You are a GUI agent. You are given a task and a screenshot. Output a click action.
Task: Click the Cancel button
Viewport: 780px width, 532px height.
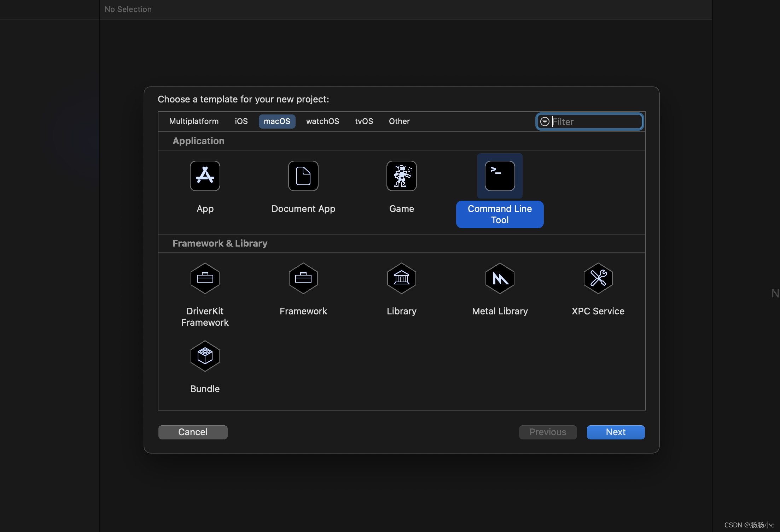point(193,432)
